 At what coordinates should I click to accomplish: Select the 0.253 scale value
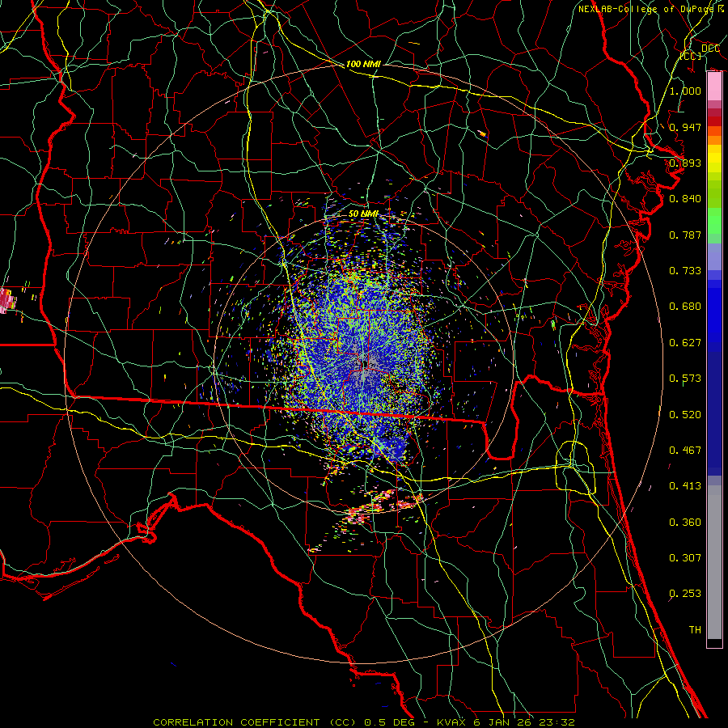pyautogui.click(x=685, y=594)
